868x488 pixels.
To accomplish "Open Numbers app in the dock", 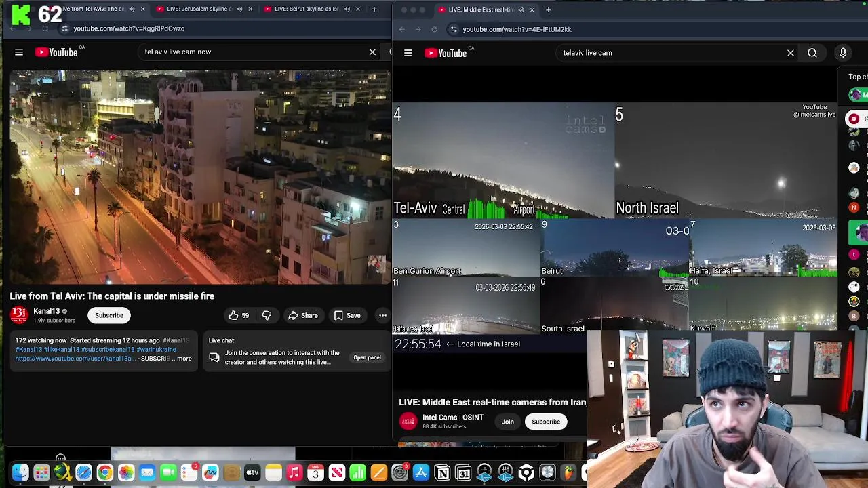I will [357, 472].
